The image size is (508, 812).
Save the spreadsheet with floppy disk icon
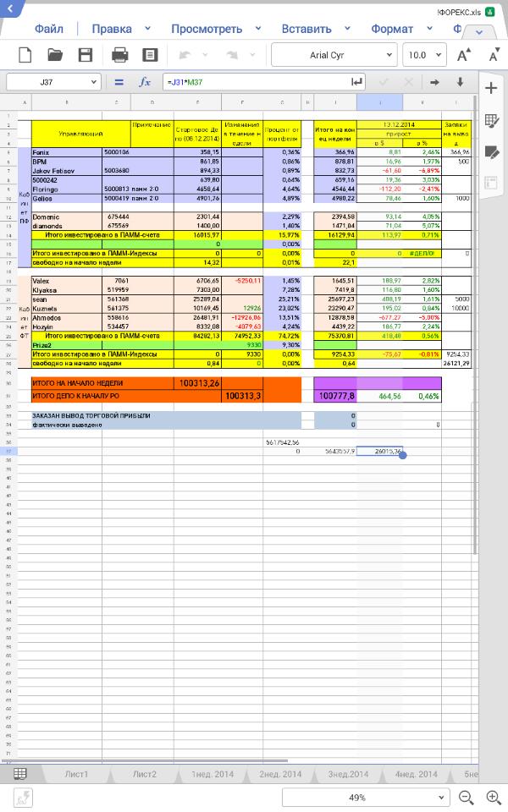(85, 55)
